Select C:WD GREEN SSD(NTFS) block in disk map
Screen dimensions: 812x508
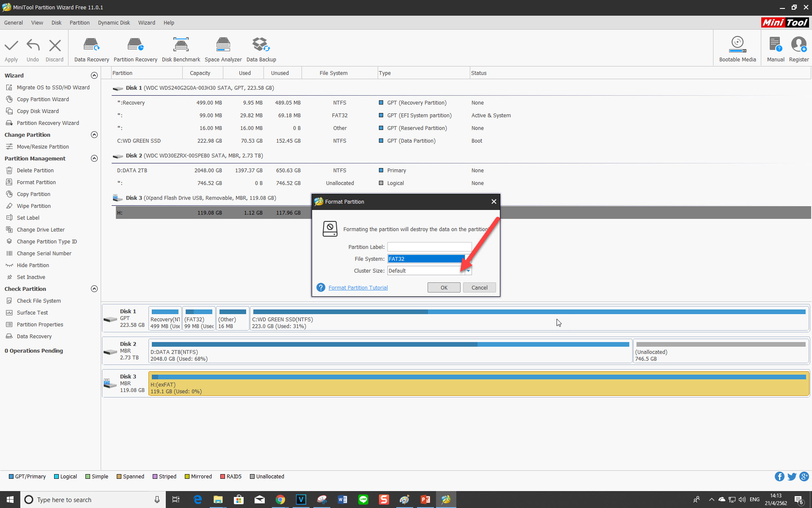pos(529,318)
